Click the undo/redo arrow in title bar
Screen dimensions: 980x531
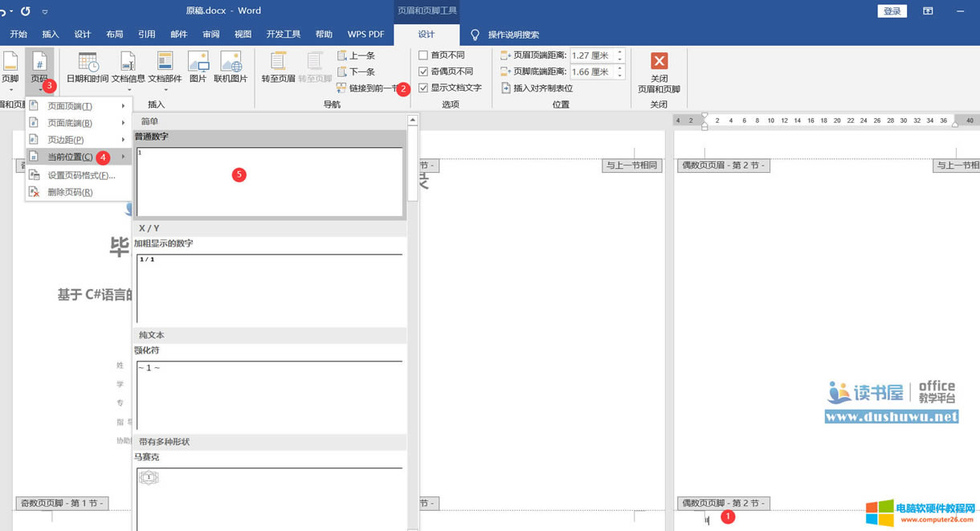[x=26, y=11]
